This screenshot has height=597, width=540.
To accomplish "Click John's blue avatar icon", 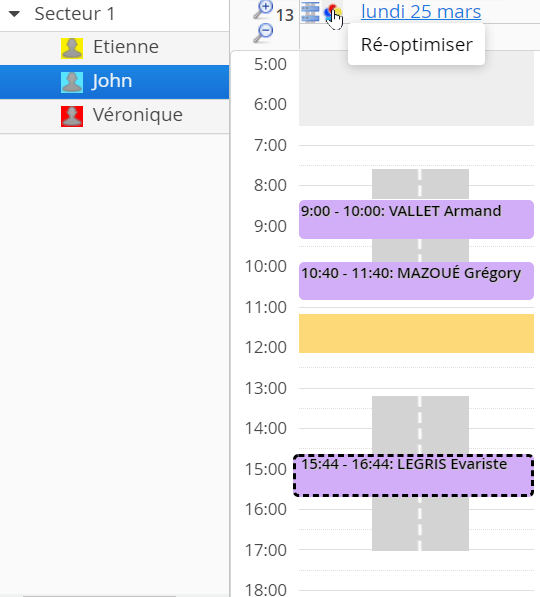I will 72,82.
